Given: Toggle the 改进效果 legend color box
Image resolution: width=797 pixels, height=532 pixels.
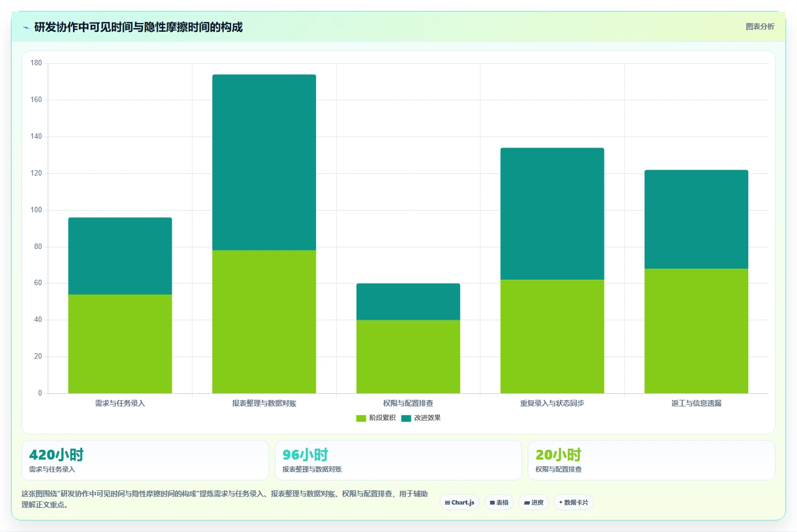Looking at the screenshot, I should tap(406, 418).
